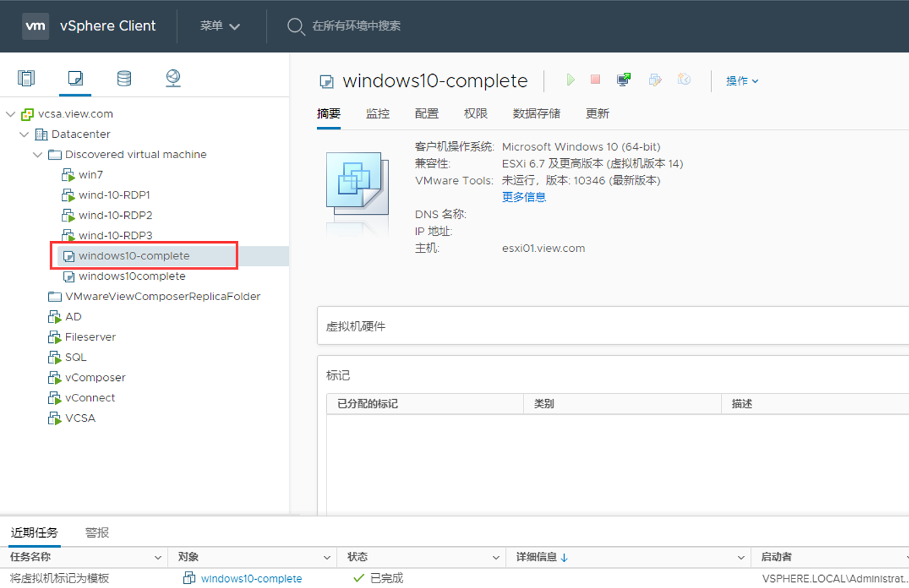Click the windows10complete template icon
Image resolution: width=909 pixels, height=588 pixels.
[x=68, y=276]
